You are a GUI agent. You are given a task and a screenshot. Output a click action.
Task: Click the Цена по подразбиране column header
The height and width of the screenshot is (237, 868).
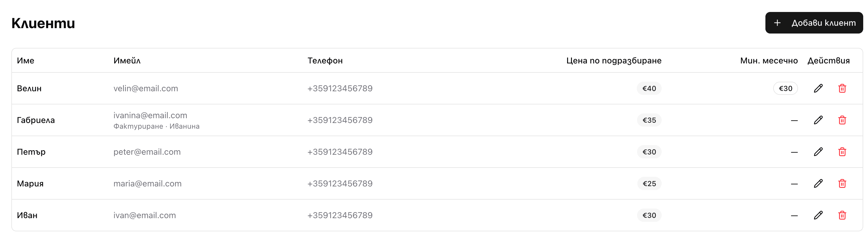tap(613, 61)
